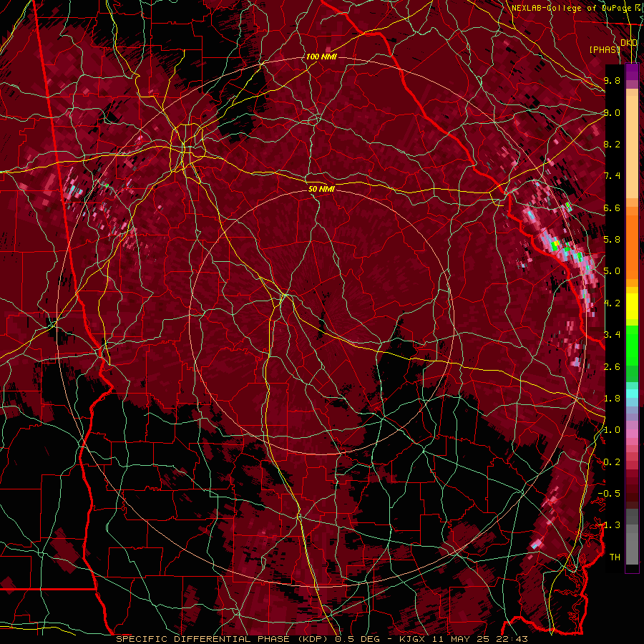
Task: Click the 100 NMI range ring label
Action: (321, 57)
